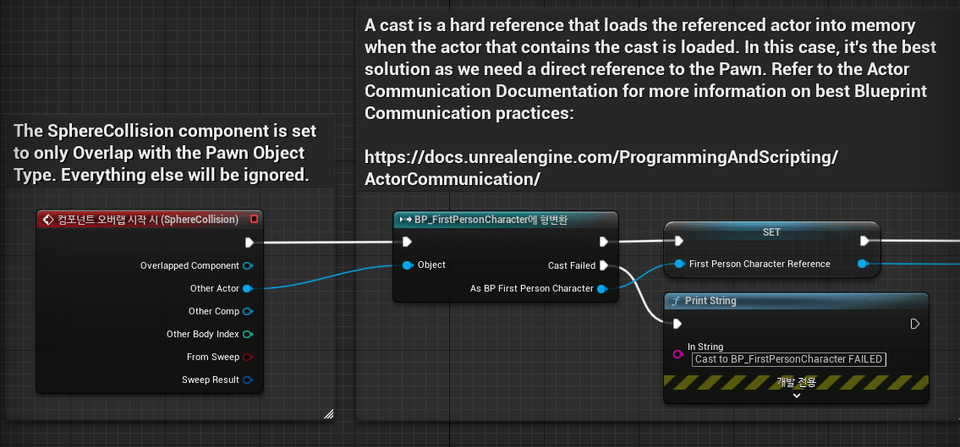Click the Overlapped Component output pin
Image resolution: width=960 pixels, height=447 pixels.
[x=248, y=266]
